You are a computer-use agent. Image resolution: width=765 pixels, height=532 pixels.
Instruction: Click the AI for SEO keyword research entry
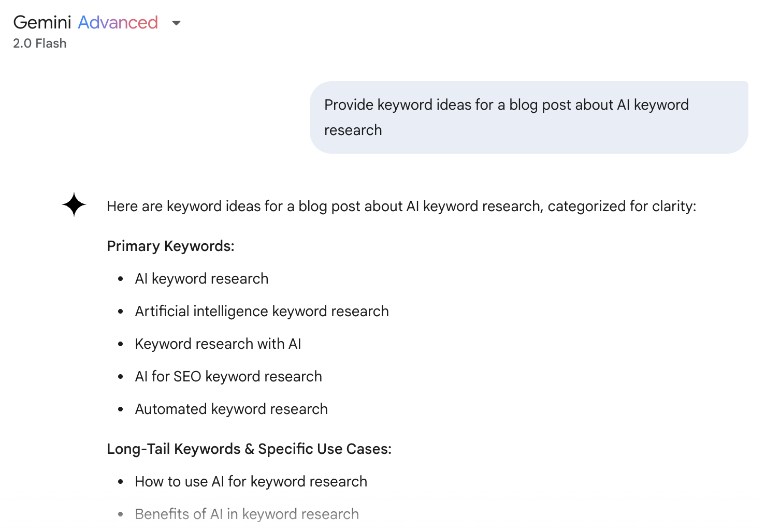(x=228, y=376)
